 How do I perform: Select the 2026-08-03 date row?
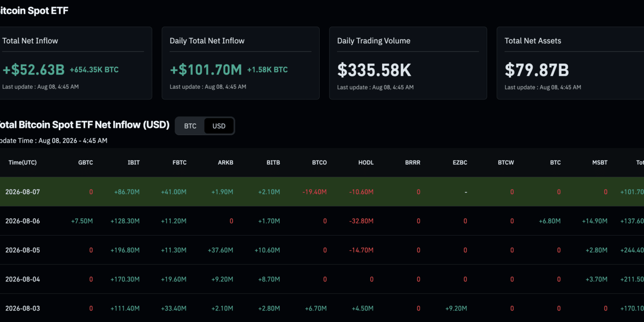click(322, 308)
